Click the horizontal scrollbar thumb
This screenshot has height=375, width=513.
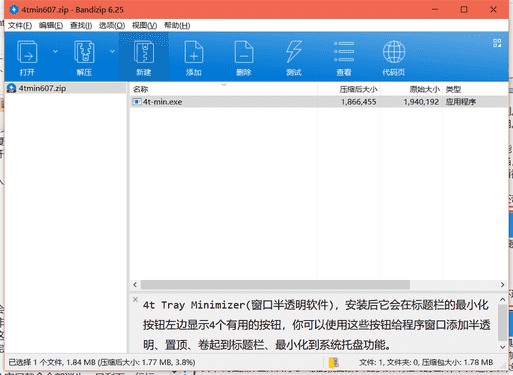275,285
